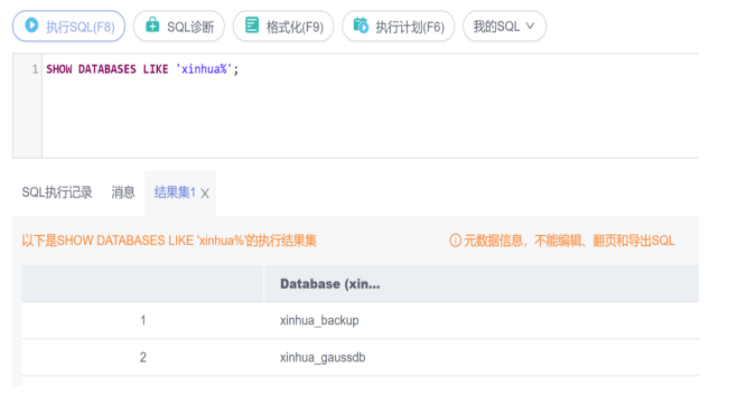Click the SQL诊断 diagnosis icon

coord(153,27)
